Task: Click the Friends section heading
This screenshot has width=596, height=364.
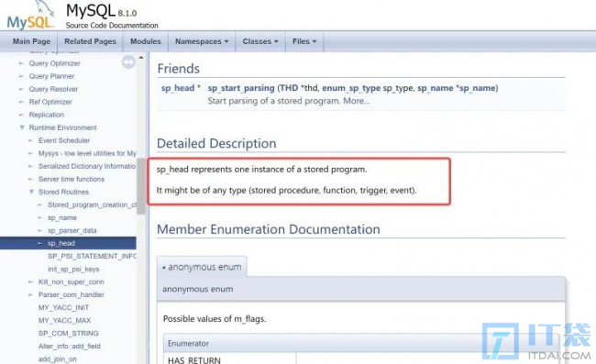Action: (x=178, y=69)
